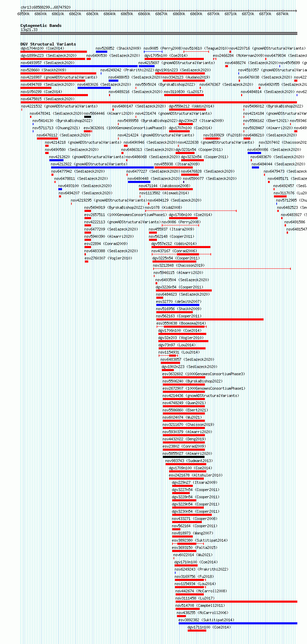
Task: Click the blue nsv6493957 variant bar
Action: coord(79,66)
